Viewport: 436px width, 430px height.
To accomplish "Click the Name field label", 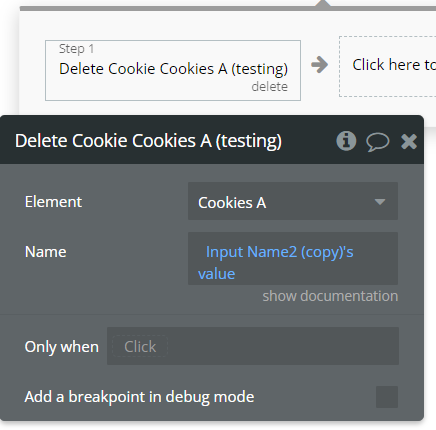I will click(46, 252).
